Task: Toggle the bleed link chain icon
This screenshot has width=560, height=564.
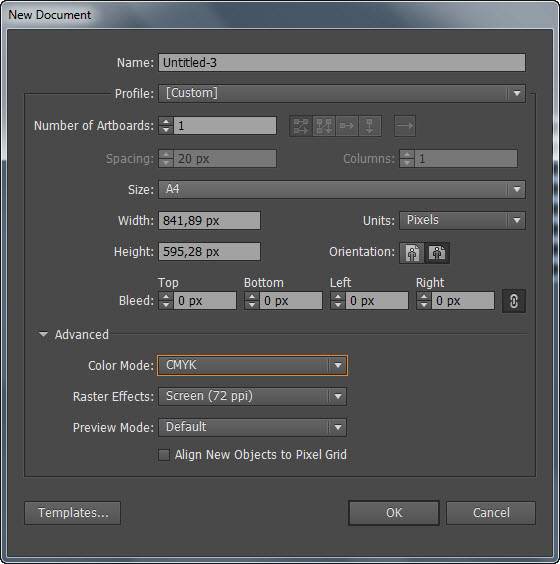Action: tap(514, 301)
